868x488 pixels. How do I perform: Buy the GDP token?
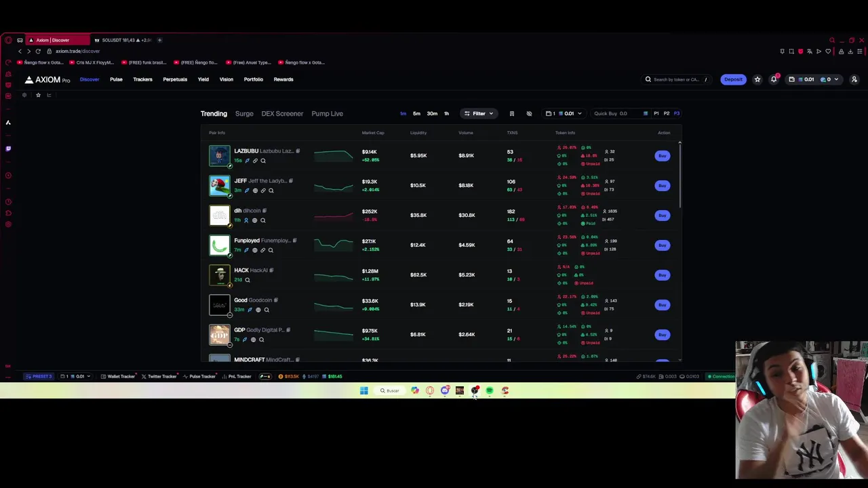pos(663,335)
